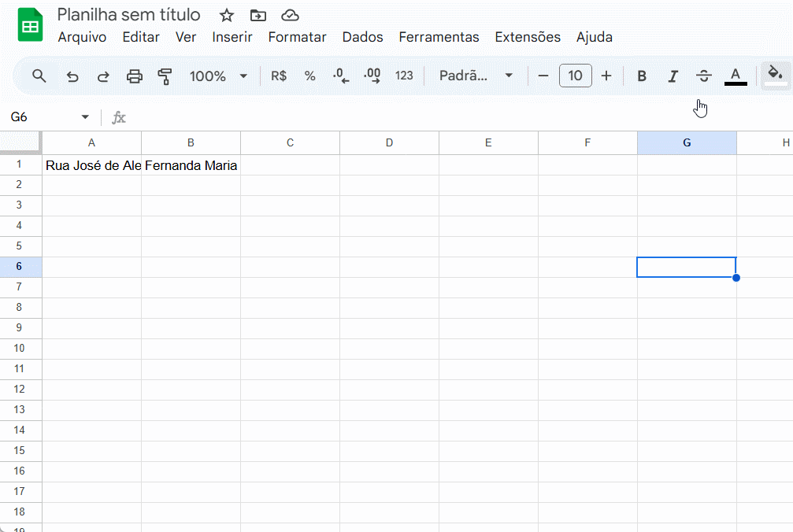Click the move to folder icon
Image resolution: width=793 pixels, height=532 pixels.
click(258, 15)
